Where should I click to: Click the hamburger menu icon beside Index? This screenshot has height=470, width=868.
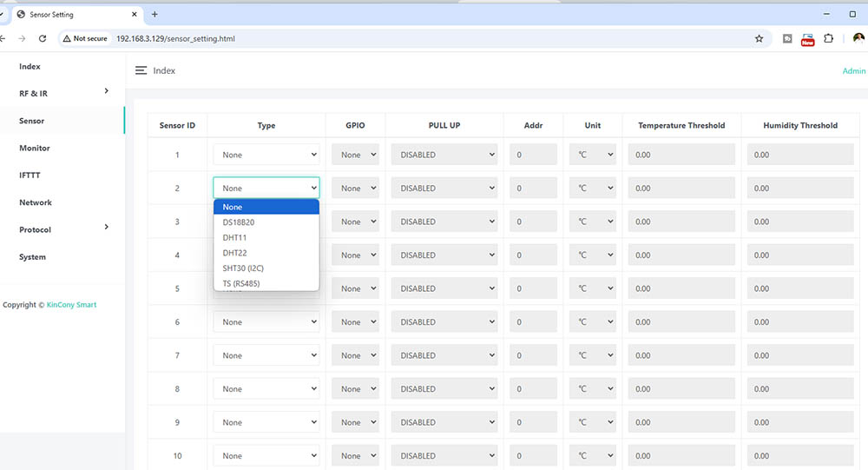coord(141,70)
